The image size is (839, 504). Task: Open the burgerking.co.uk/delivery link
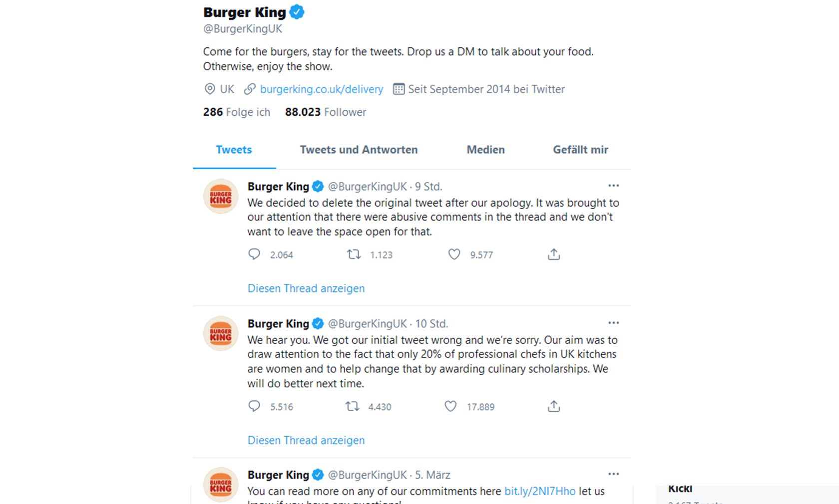pyautogui.click(x=321, y=89)
